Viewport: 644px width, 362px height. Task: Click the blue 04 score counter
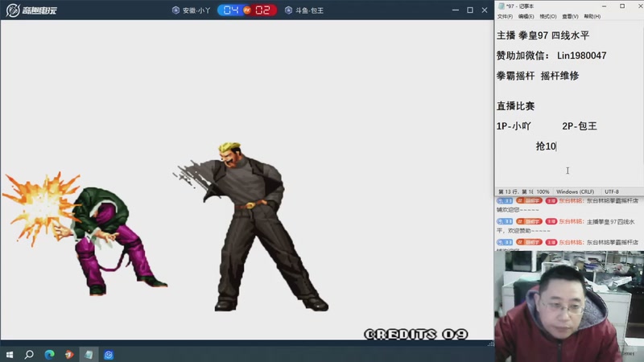(230, 10)
